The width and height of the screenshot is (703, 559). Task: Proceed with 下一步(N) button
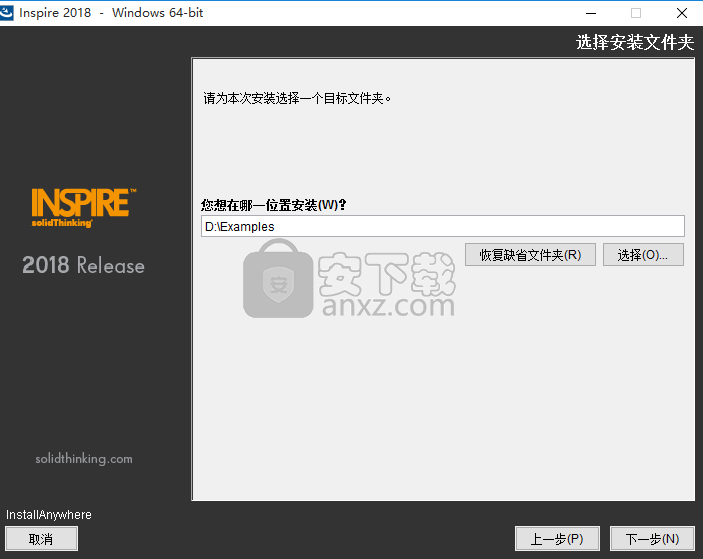652,539
